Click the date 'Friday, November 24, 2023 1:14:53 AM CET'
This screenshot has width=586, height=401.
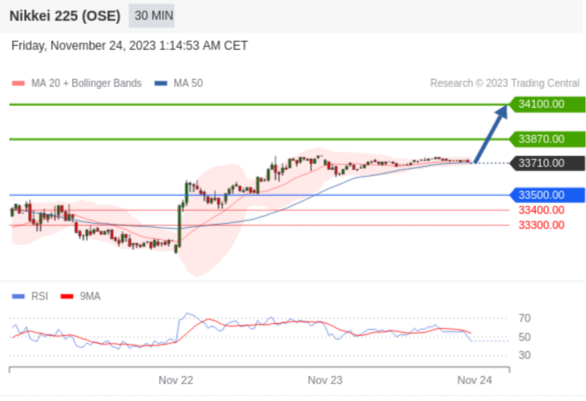pyautogui.click(x=129, y=46)
